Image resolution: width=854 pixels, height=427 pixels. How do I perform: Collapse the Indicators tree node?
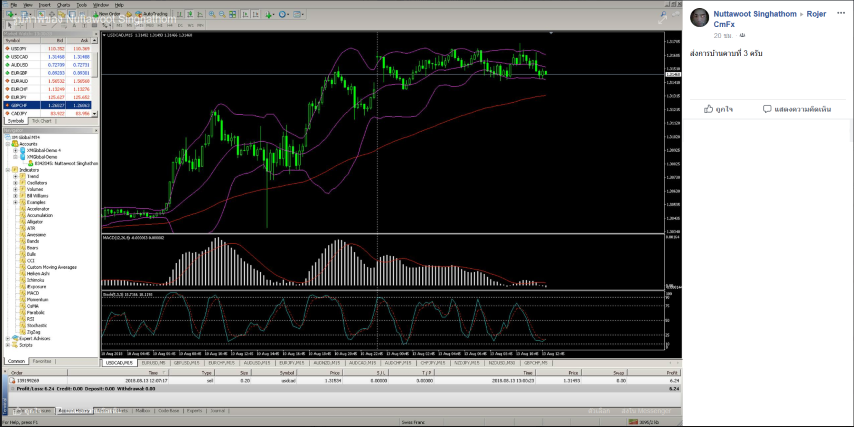tap(8, 170)
